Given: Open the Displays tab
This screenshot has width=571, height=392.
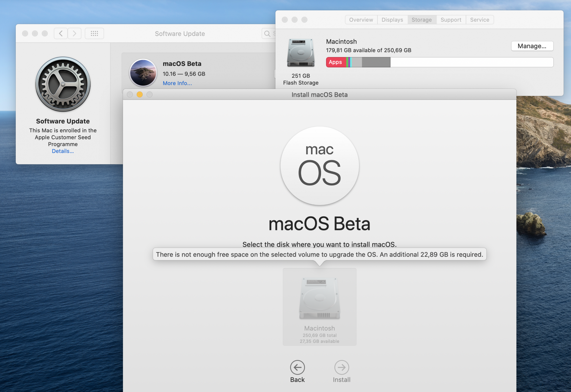Looking at the screenshot, I should [392, 20].
